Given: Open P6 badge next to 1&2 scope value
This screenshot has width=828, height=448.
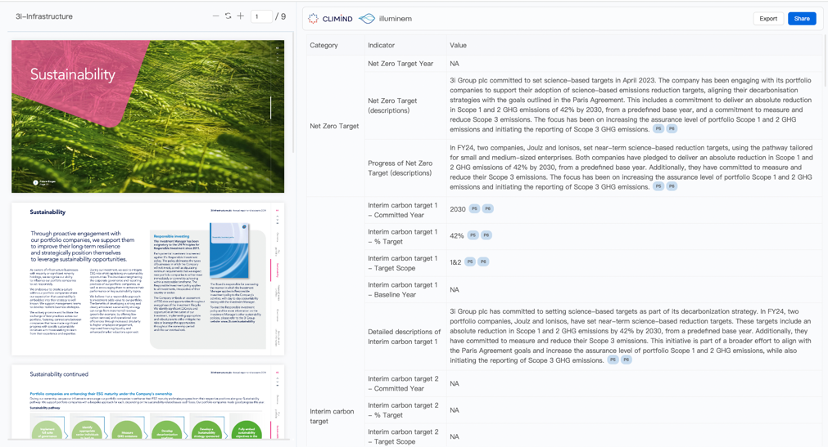Looking at the screenshot, I should click(x=483, y=262).
